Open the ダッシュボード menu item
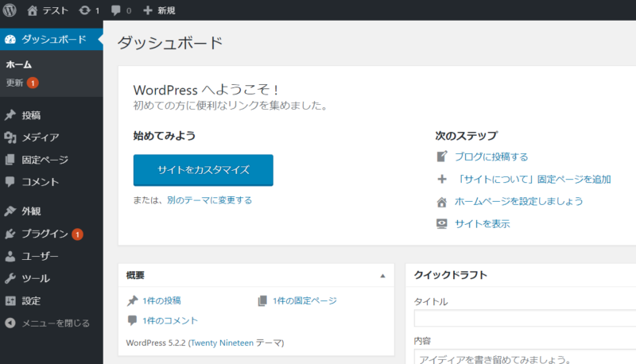Viewport: 636px width, 364px height. 52,39
